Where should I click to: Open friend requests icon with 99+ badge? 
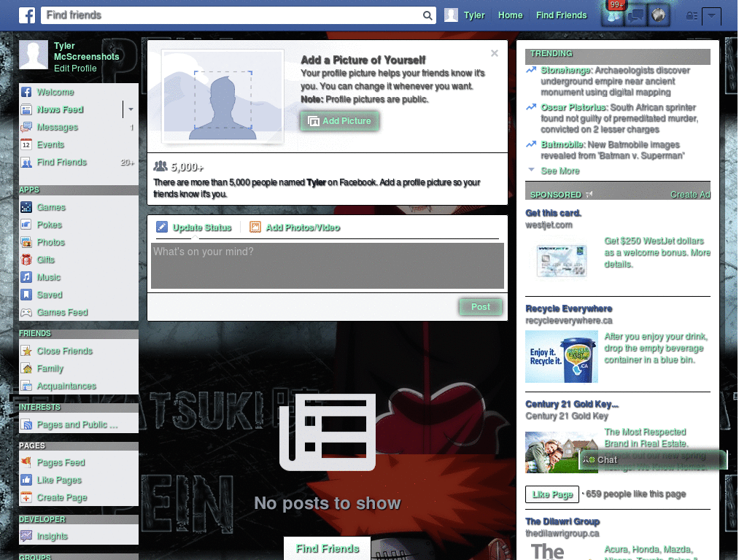[614, 16]
